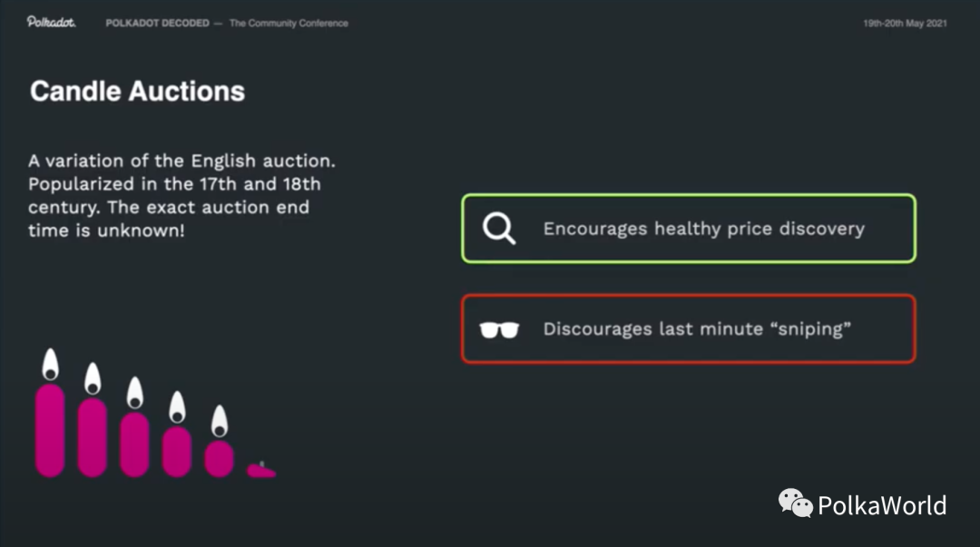Select the tallest pink candle

[50, 430]
